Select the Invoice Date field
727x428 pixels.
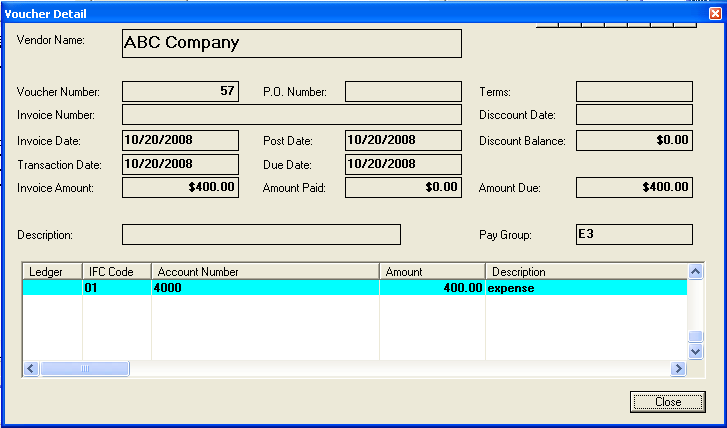click(x=180, y=140)
